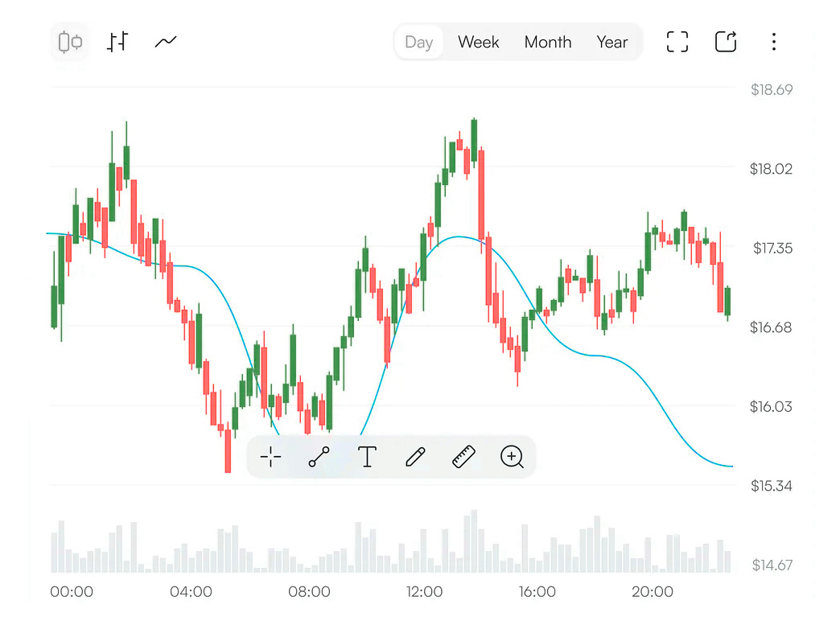The height and width of the screenshot is (621, 840).
Task: Click the volume bars above 16:00
Action: click(x=537, y=555)
